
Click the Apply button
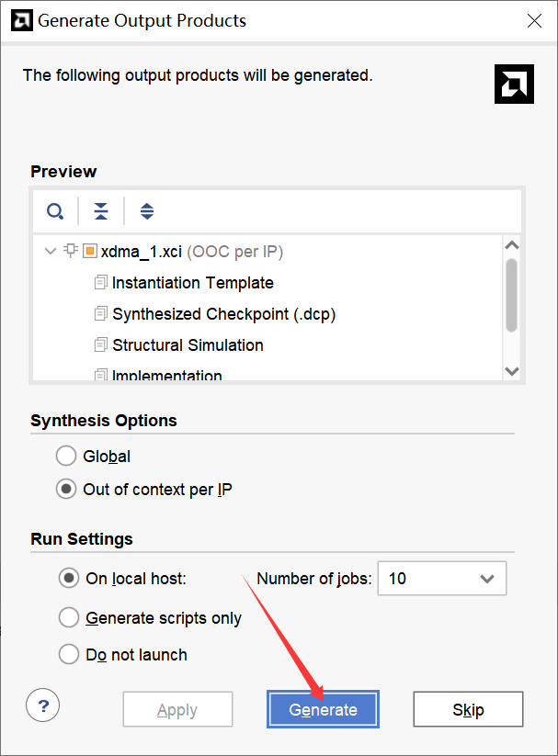(177, 709)
